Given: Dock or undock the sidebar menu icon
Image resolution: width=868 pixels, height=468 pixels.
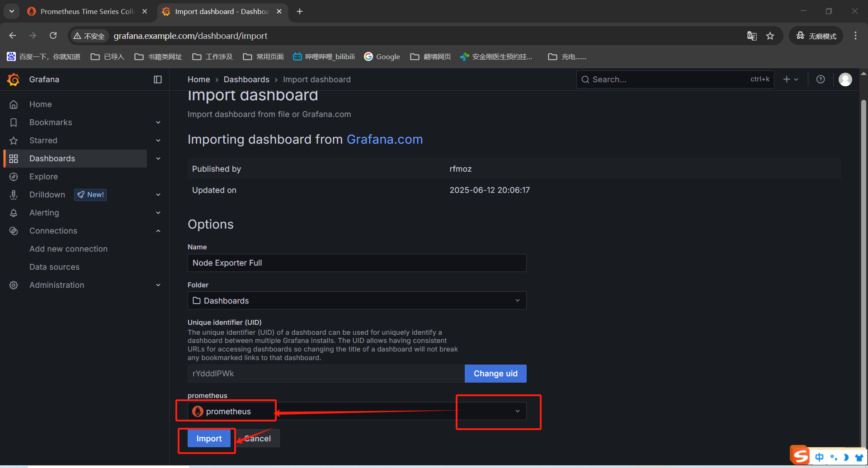Looking at the screenshot, I should click(x=158, y=80).
